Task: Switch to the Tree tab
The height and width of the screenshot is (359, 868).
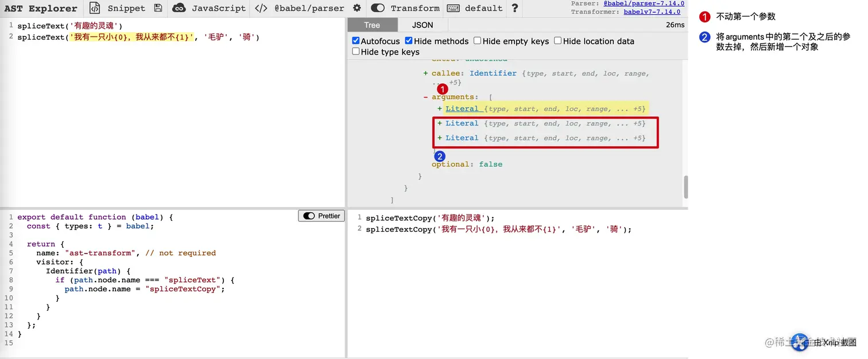Action: click(x=372, y=25)
